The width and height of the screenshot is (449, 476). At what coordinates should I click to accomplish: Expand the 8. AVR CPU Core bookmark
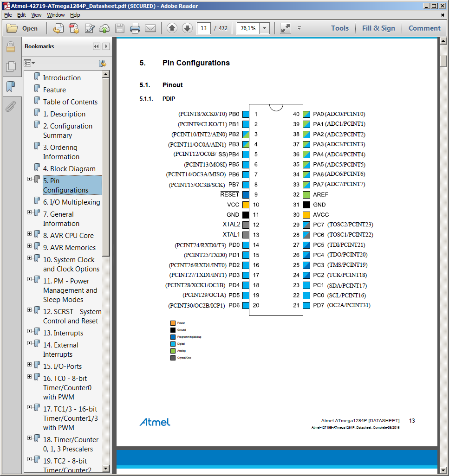point(29,233)
